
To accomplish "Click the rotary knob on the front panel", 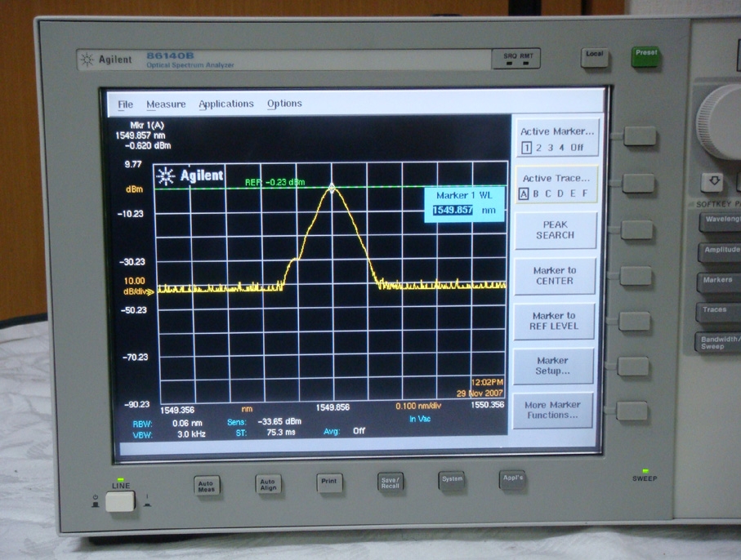I will pyautogui.click(x=721, y=122).
